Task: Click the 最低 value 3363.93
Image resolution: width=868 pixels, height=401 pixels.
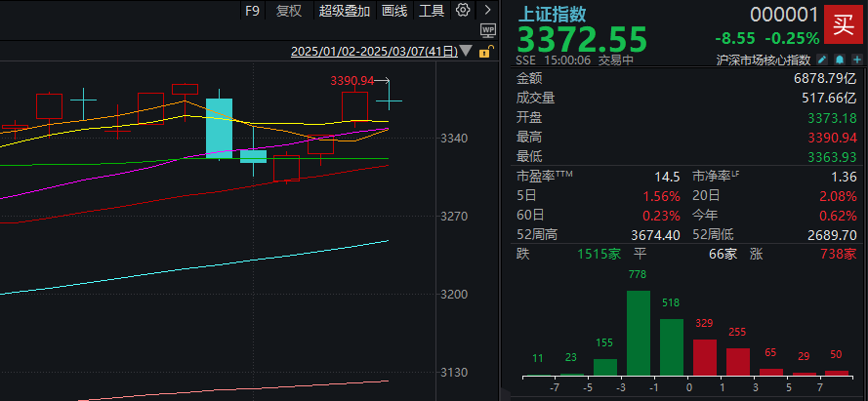Action: 832,157
